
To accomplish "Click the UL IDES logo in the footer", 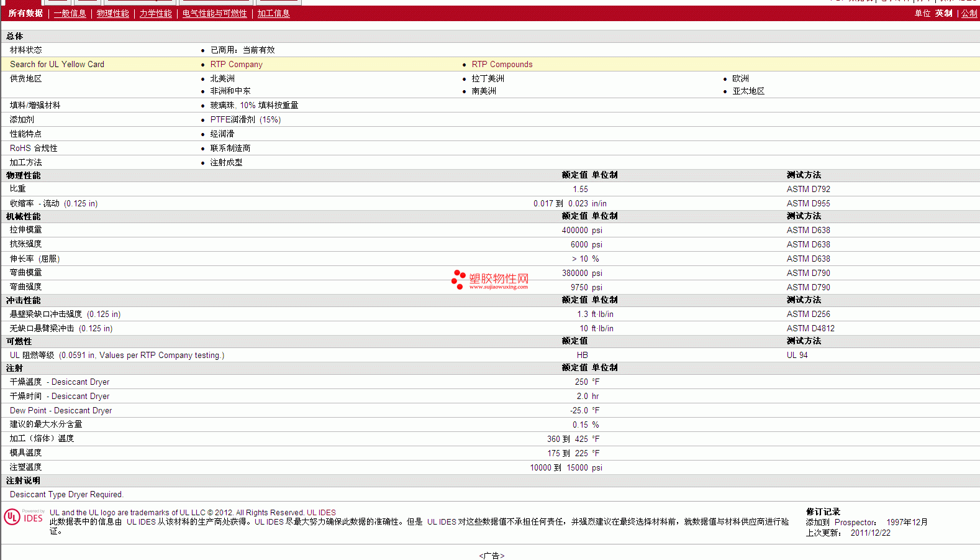I will click(x=24, y=516).
